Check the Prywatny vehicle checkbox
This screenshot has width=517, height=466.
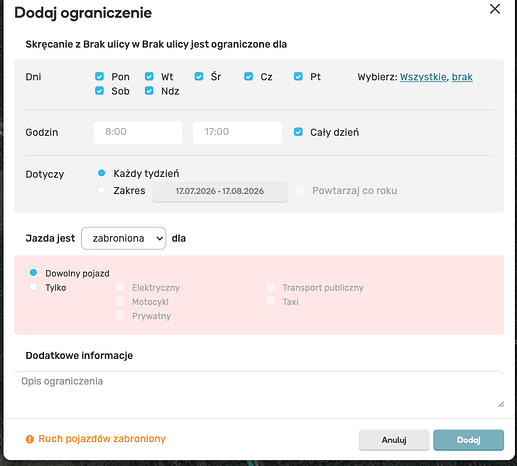[120, 315]
